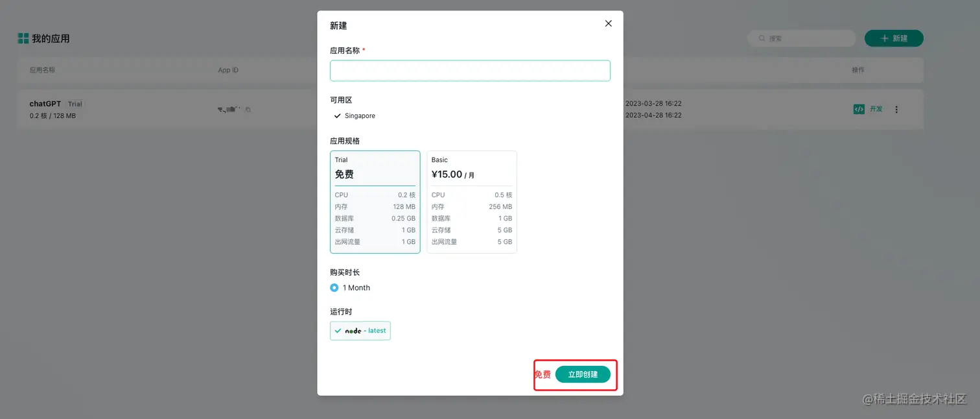Click the 新建 button at top right

[894, 38]
